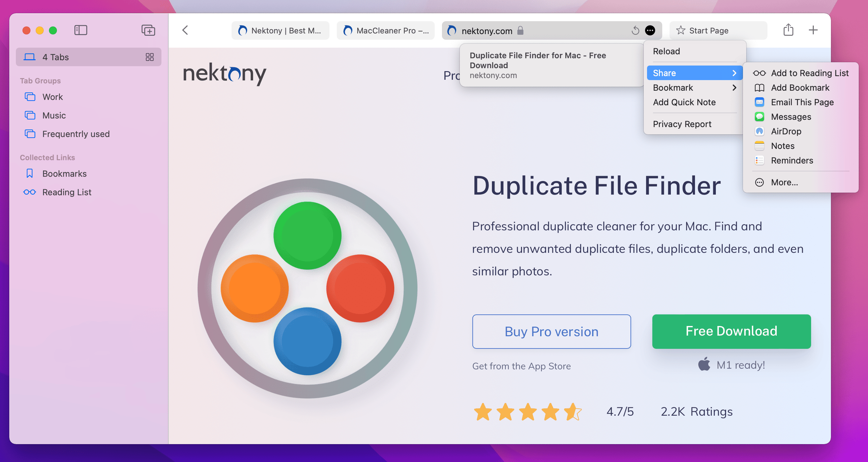Select Email This Page
The image size is (868, 462).
point(801,102)
